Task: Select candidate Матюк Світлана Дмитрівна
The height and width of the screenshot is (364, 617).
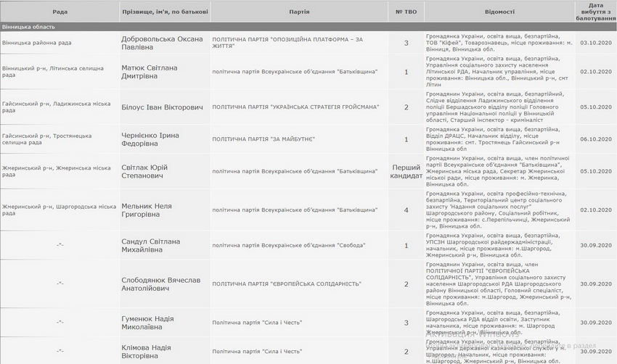Action: pos(153,73)
